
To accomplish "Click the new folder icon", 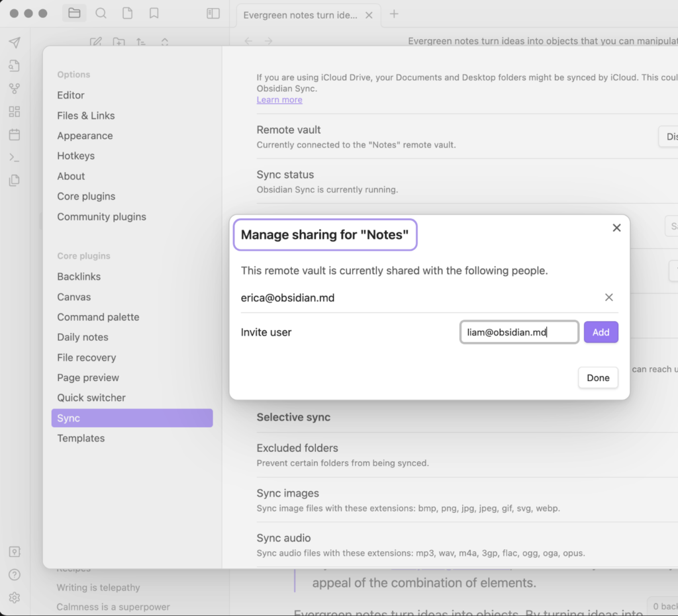I will coord(119,42).
